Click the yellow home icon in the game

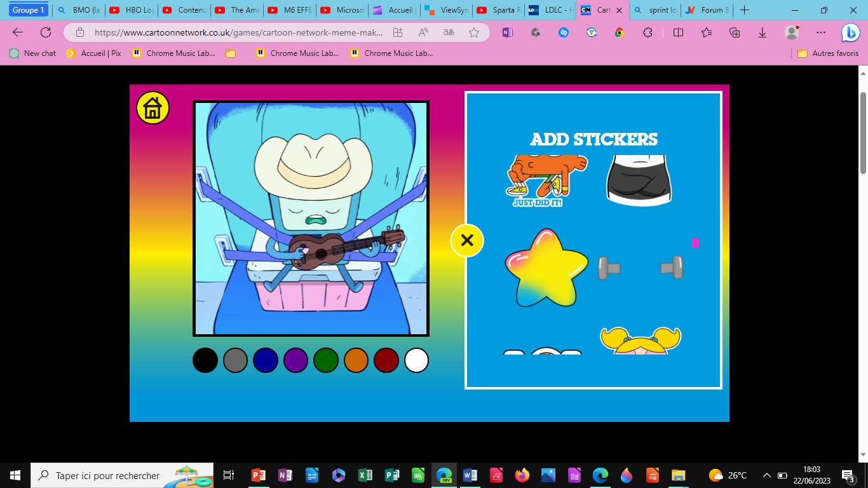[153, 108]
